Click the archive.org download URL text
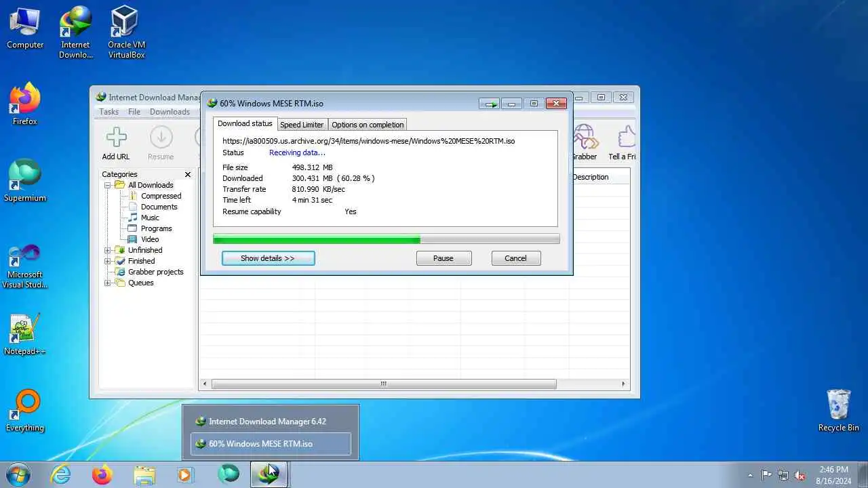 pos(368,141)
